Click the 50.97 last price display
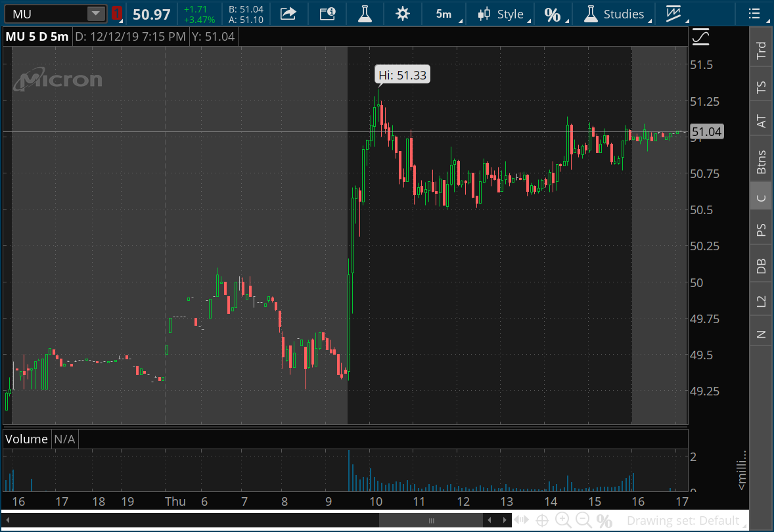774x532 pixels. (152, 14)
